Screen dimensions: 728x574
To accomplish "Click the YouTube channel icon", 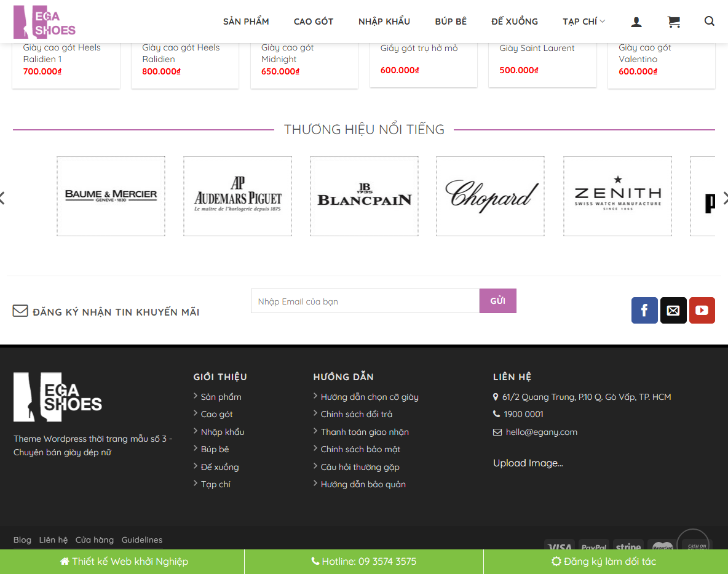I will pos(702,311).
